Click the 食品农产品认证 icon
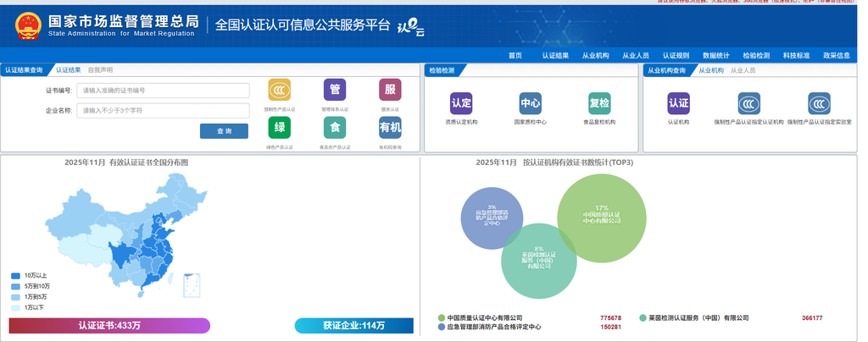Screen dimensions: 868x342 click(x=335, y=128)
